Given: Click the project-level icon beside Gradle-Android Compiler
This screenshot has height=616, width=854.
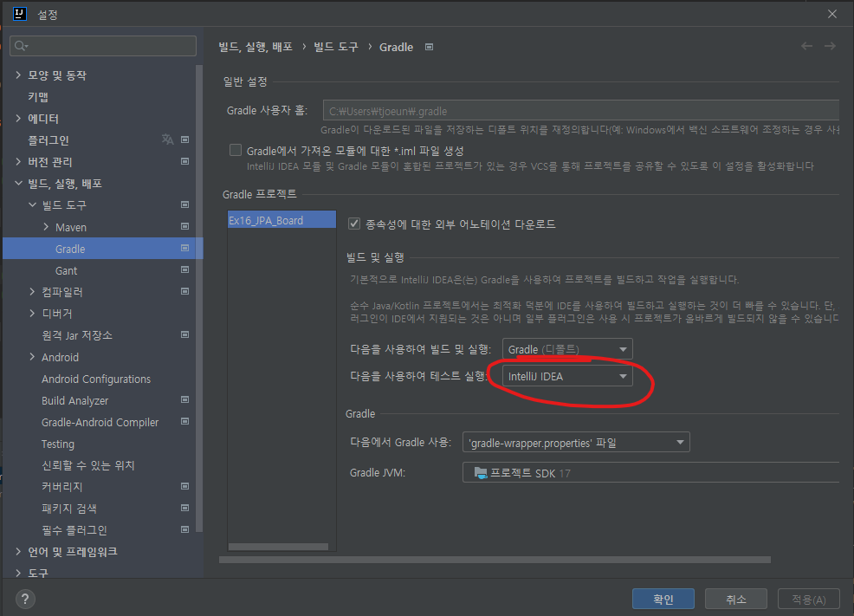Looking at the screenshot, I should (x=185, y=422).
